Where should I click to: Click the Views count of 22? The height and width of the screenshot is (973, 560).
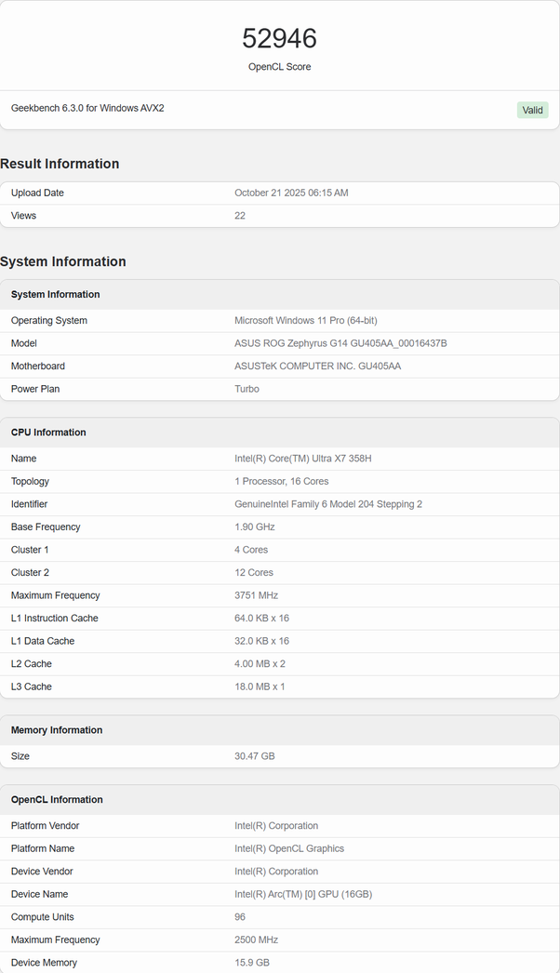(x=240, y=216)
